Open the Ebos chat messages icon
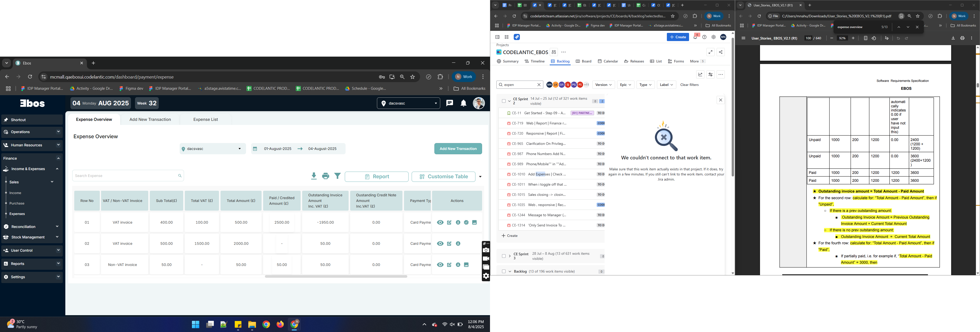Screen dimensions: 980x332 (449, 103)
